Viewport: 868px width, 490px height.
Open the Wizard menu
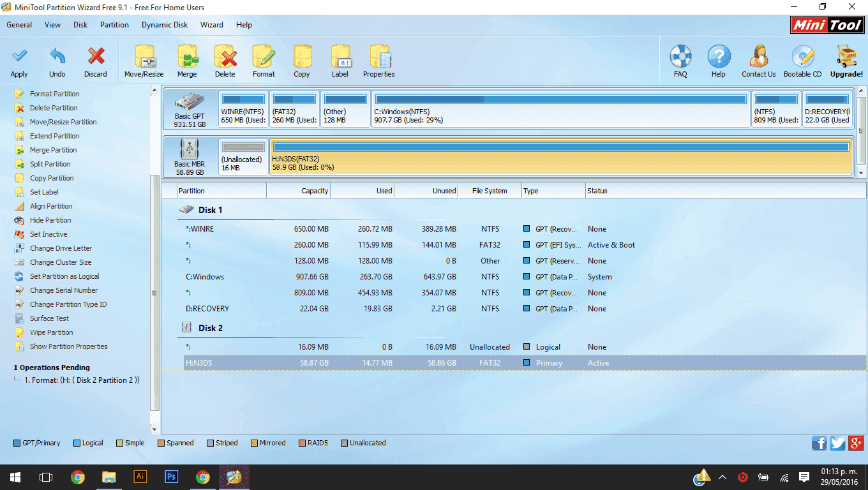click(x=212, y=25)
